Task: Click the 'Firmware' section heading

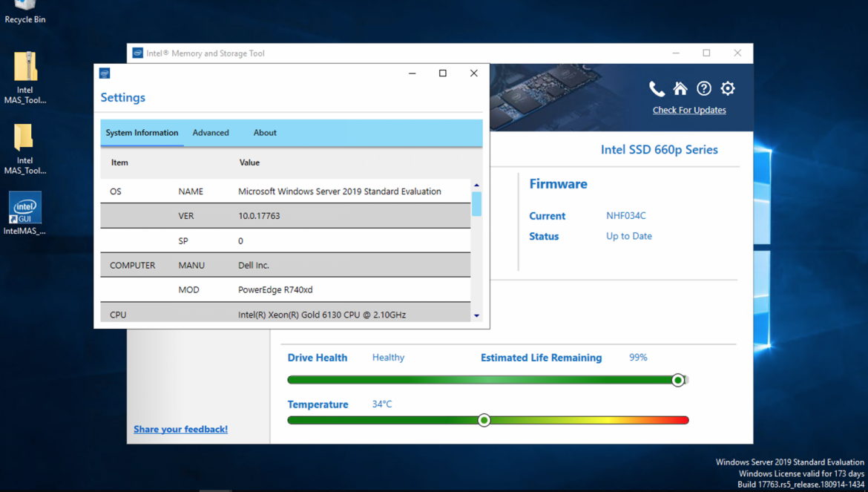Action: coord(558,184)
